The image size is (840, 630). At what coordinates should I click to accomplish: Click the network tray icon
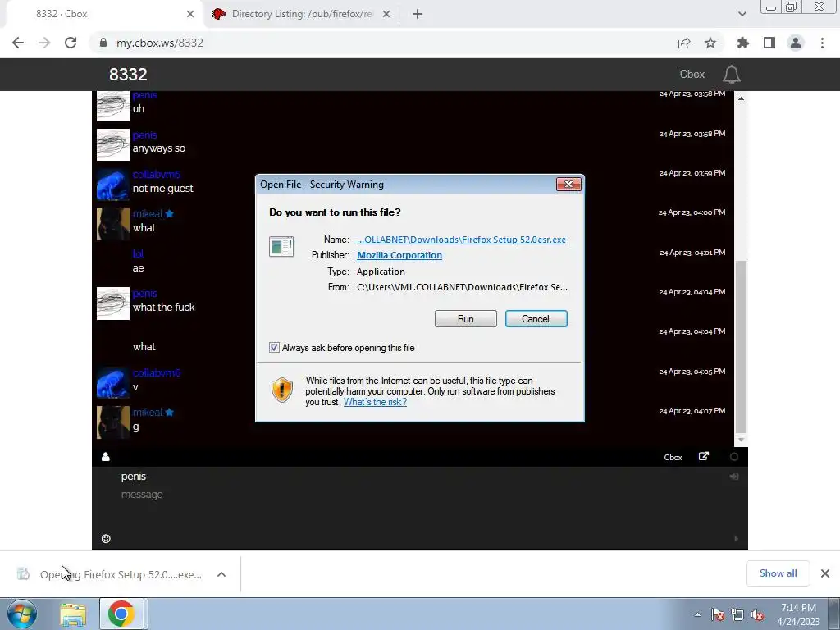pos(737,615)
